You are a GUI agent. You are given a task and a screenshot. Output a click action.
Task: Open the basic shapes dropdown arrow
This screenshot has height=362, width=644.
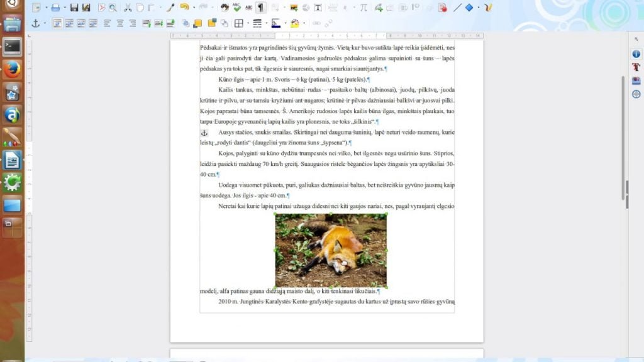[479, 8]
